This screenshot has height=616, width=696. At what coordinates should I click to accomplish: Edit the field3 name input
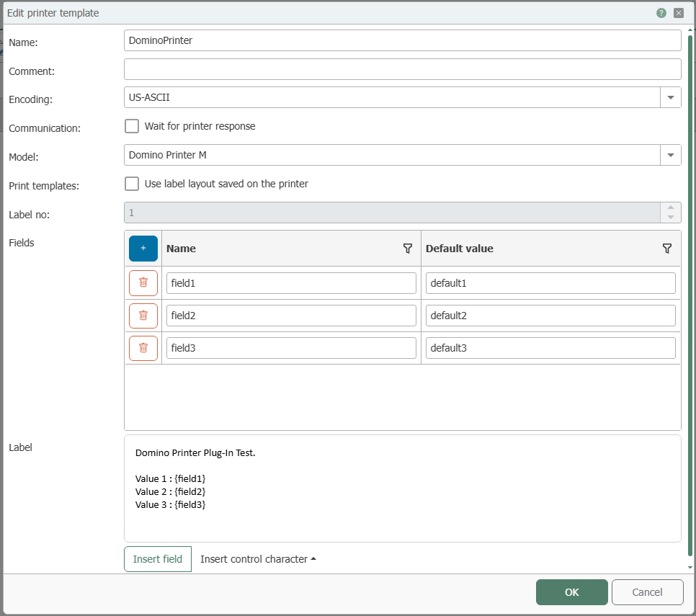coord(291,348)
